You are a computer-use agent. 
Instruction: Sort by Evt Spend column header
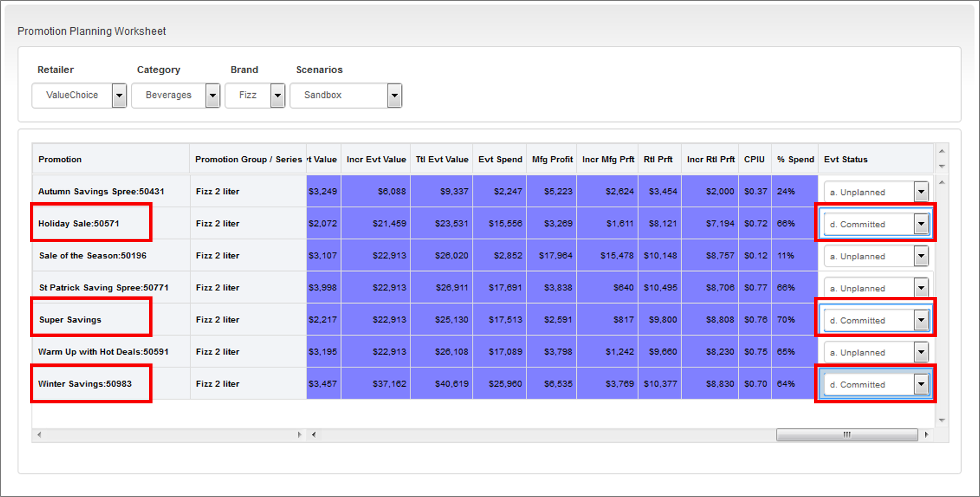coord(500,159)
